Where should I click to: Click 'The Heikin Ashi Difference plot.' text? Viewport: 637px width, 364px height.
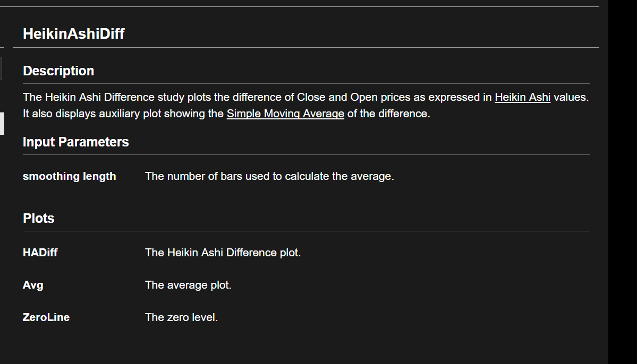click(x=223, y=253)
